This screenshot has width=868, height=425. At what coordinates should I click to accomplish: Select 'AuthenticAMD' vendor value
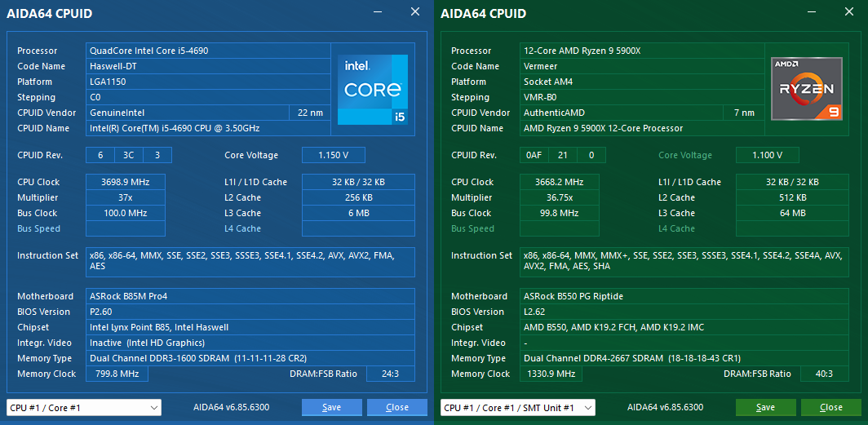pyautogui.click(x=622, y=113)
